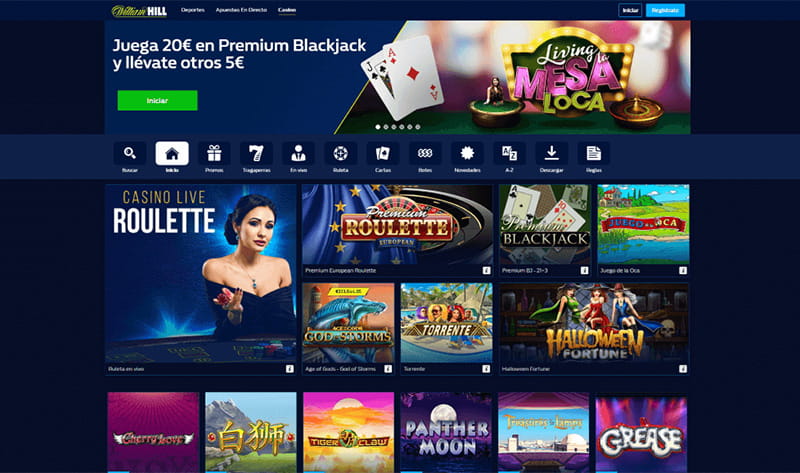Open the Buscar search icon
The width and height of the screenshot is (800, 473).
(x=130, y=153)
